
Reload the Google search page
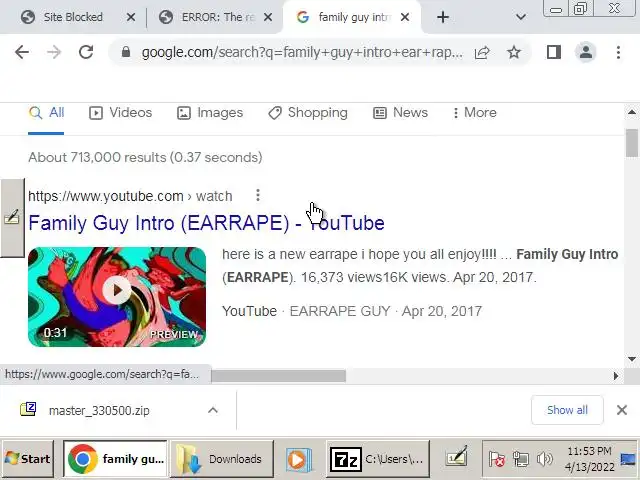click(86, 52)
